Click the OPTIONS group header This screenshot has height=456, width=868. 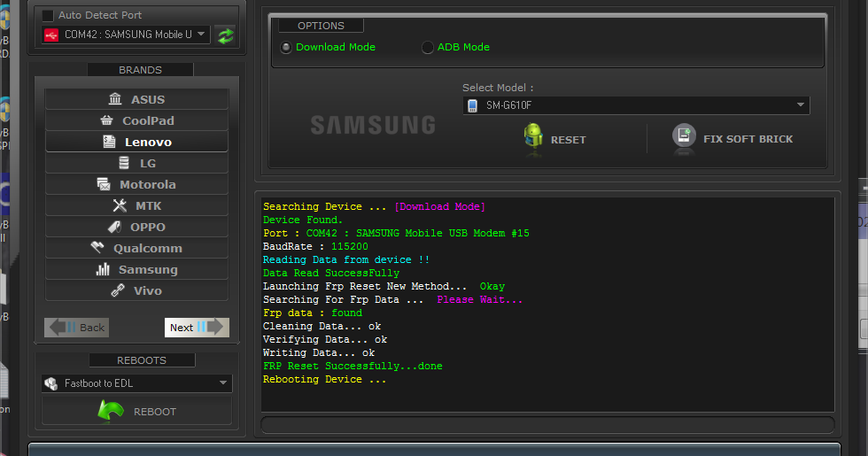tap(321, 26)
